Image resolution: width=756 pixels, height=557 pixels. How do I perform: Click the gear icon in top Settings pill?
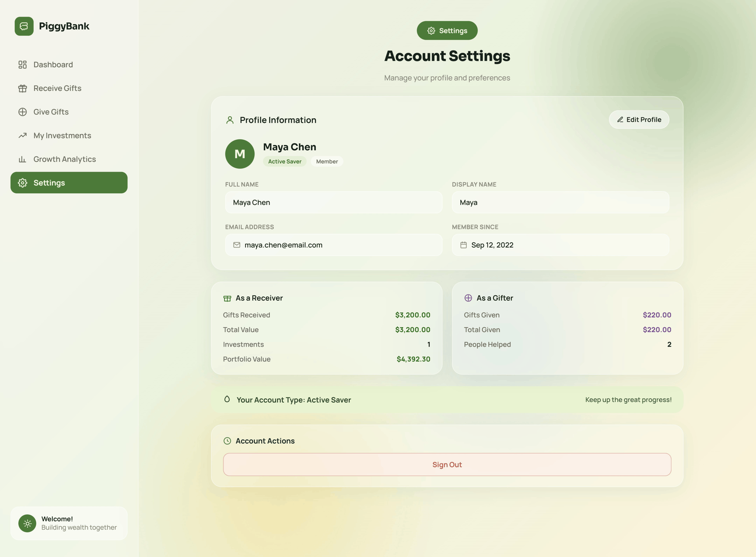(431, 31)
